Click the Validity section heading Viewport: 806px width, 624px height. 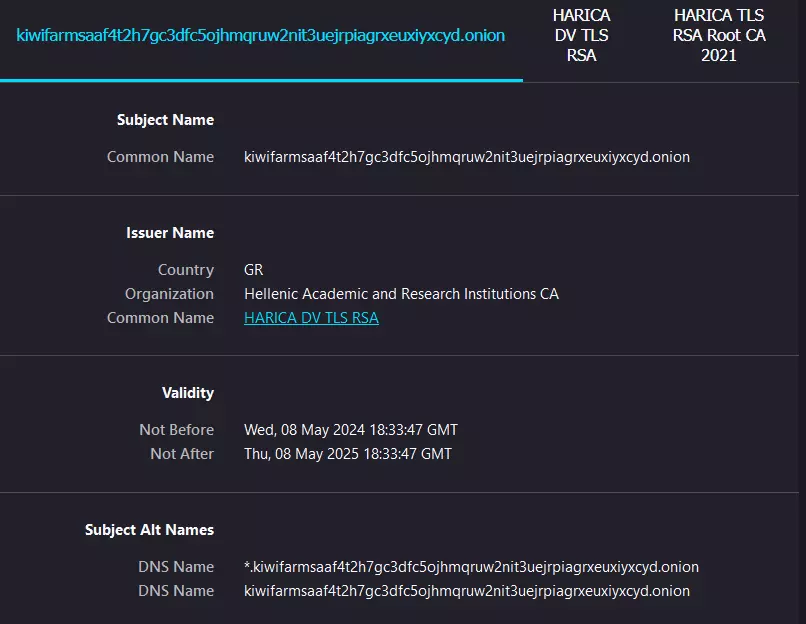[x=188, y=393]
